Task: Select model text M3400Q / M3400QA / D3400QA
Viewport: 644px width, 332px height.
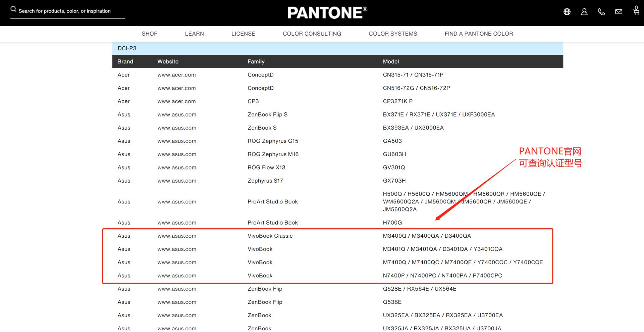Action: point(427,236)
